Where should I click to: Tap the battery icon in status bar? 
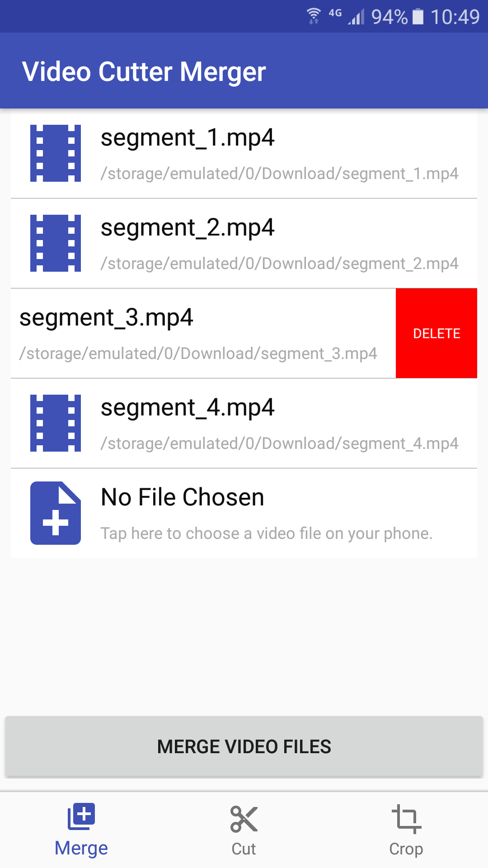click(x=418, y=16)
